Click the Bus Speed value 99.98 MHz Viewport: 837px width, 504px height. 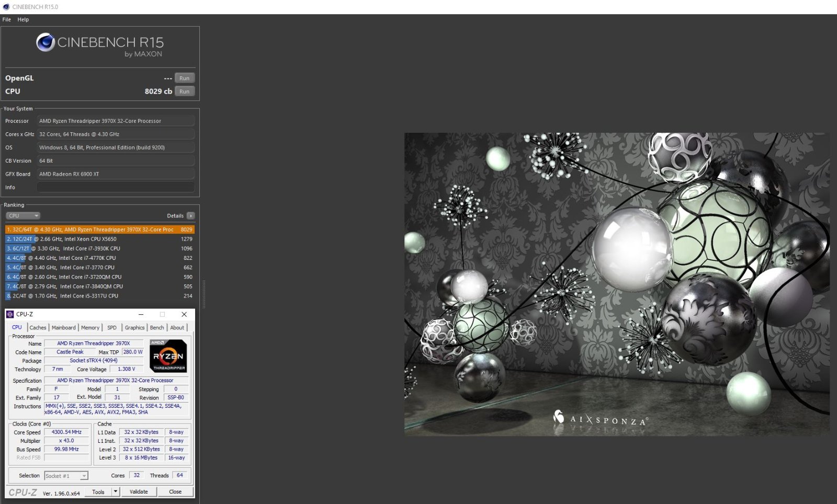click(x=66, y=449)
